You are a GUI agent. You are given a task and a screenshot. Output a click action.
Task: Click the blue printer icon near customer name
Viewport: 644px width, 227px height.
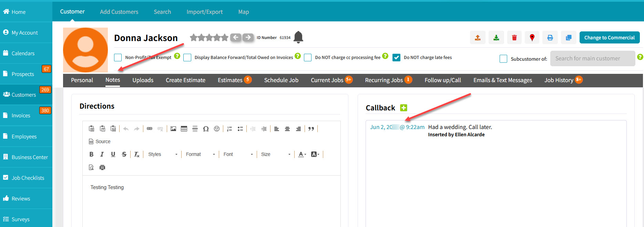pos(550,38)
